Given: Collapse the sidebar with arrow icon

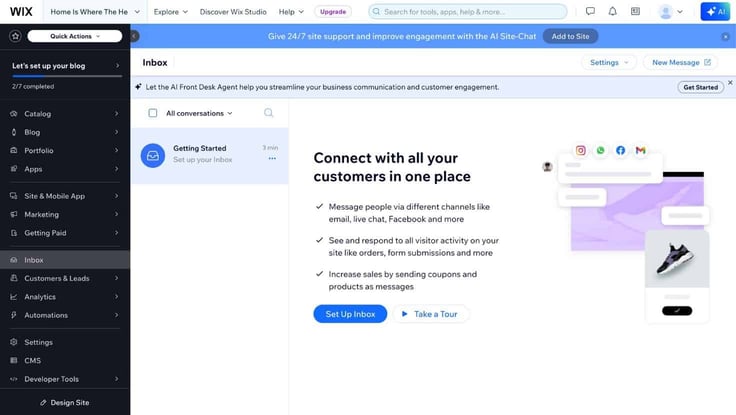Looking at the screenshot, I should pos(135,36).
